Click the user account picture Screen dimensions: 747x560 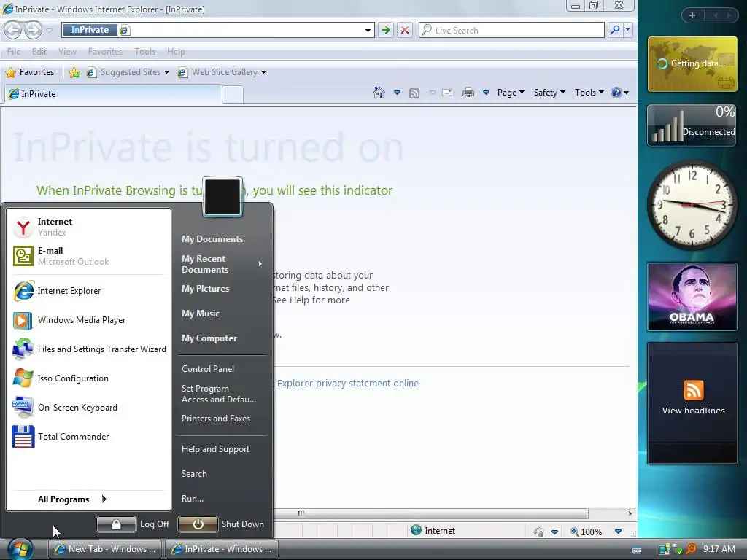[222, 197]
